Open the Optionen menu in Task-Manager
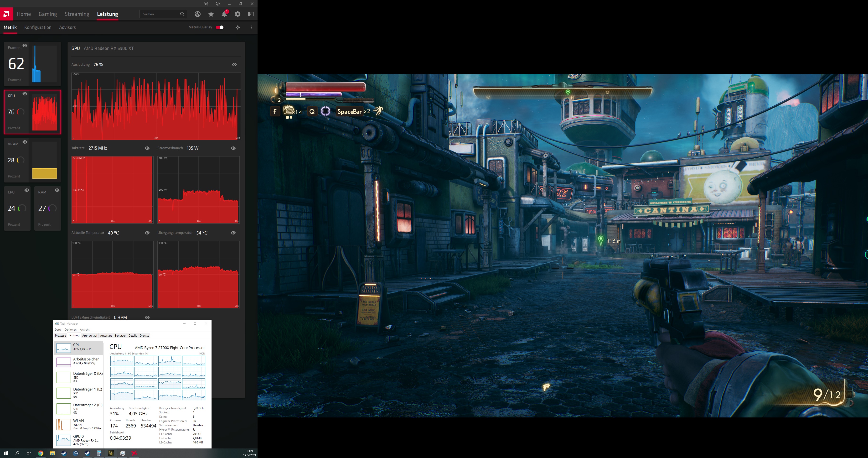 pyautogui.click(x=70, y=330)
